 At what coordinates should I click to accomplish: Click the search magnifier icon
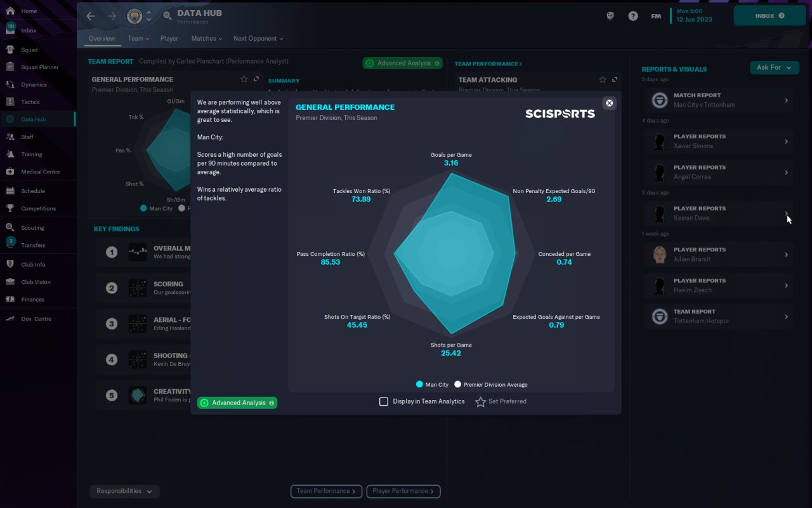pyautogui.click(x=167, y=17)
